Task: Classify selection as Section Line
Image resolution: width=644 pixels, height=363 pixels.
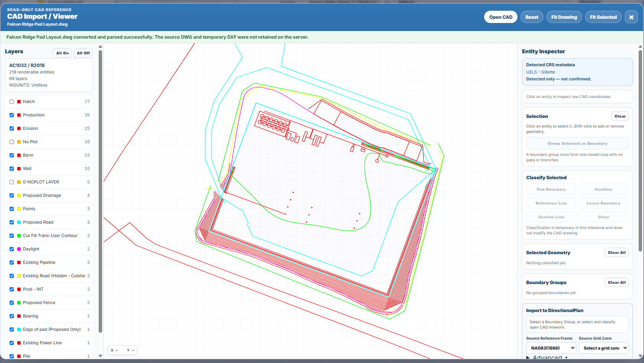Action: pos(551,217)
